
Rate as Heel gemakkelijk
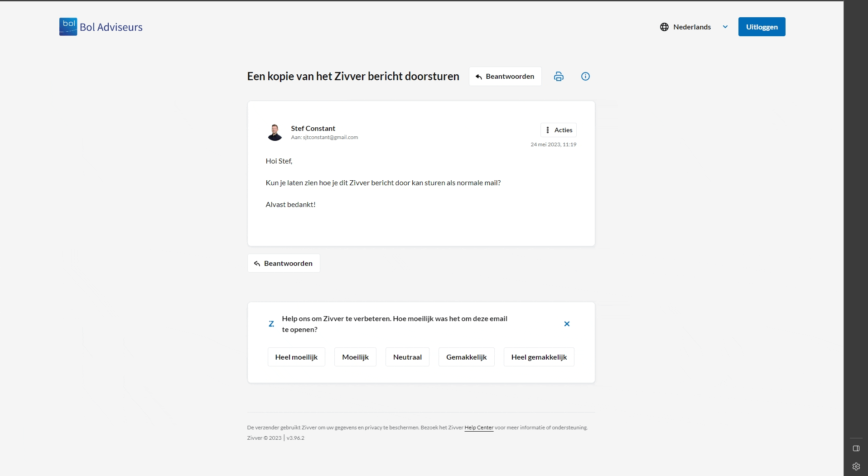pyautogui.click(x=539, y=357)
